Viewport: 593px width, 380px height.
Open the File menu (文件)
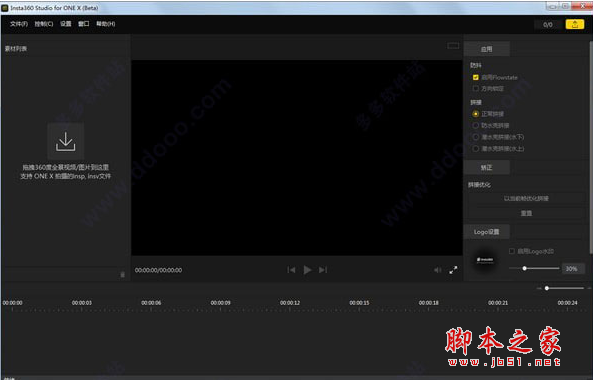[x=19, y=24]
